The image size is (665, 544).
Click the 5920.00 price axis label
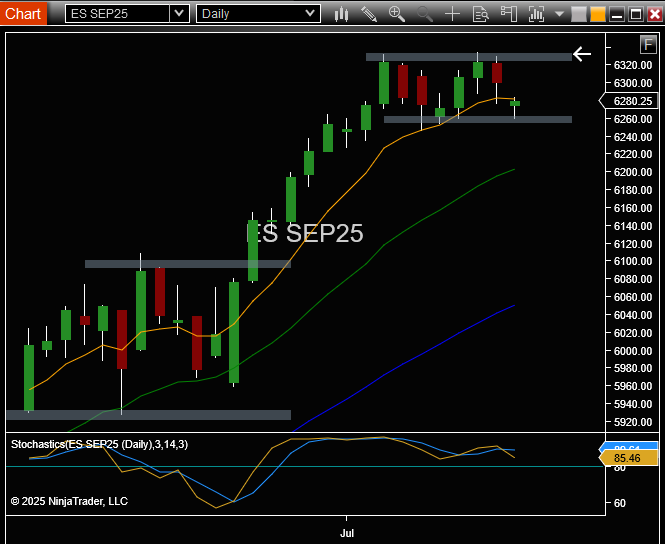[x=633, y=422]
